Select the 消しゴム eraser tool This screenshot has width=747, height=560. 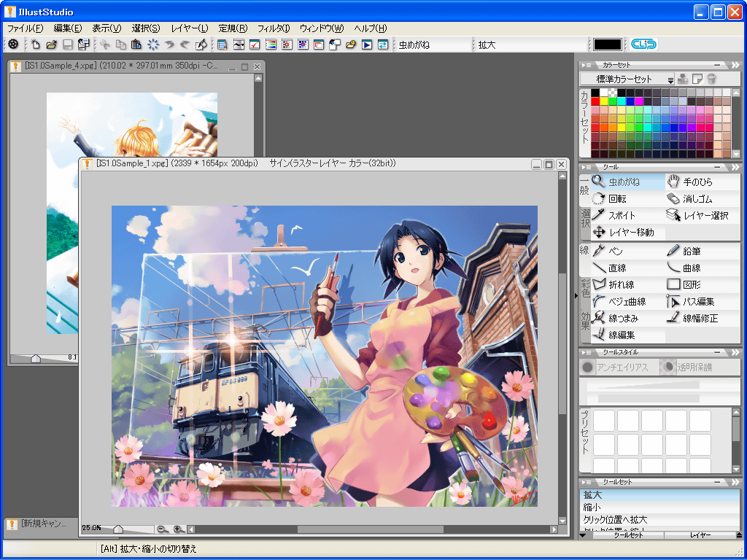[x=703, y=198]
